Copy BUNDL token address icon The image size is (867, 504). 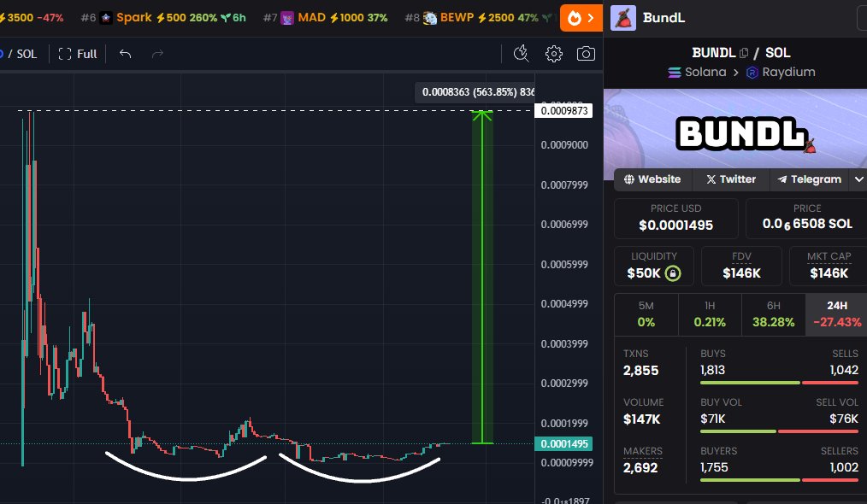tap(744, 53)
